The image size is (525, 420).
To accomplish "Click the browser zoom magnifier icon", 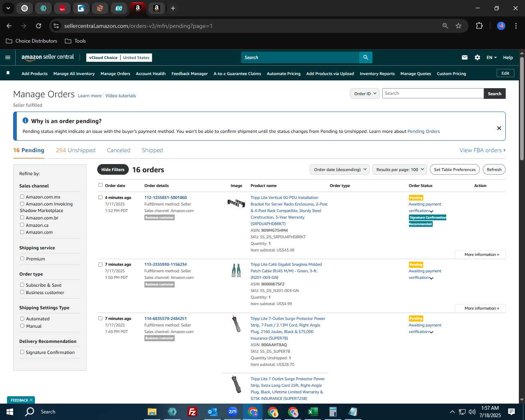I will [x=445, y=26].
